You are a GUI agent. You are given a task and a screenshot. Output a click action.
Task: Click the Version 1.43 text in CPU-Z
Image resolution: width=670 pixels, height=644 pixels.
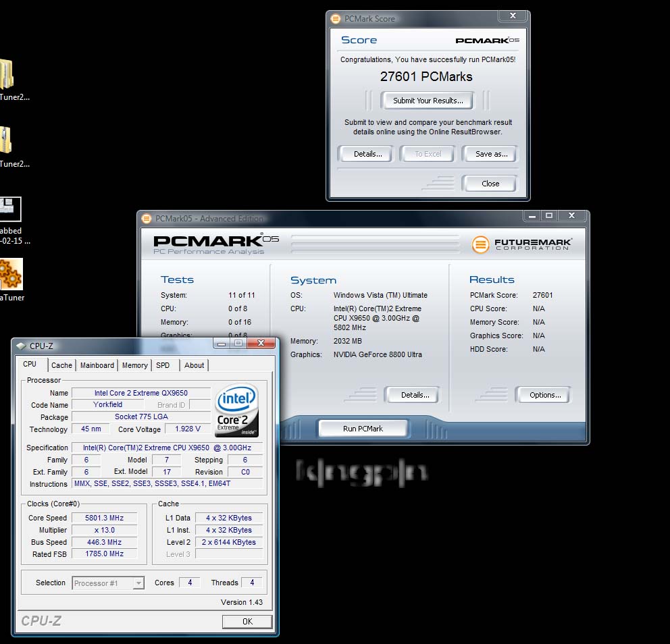click(241, 602)
